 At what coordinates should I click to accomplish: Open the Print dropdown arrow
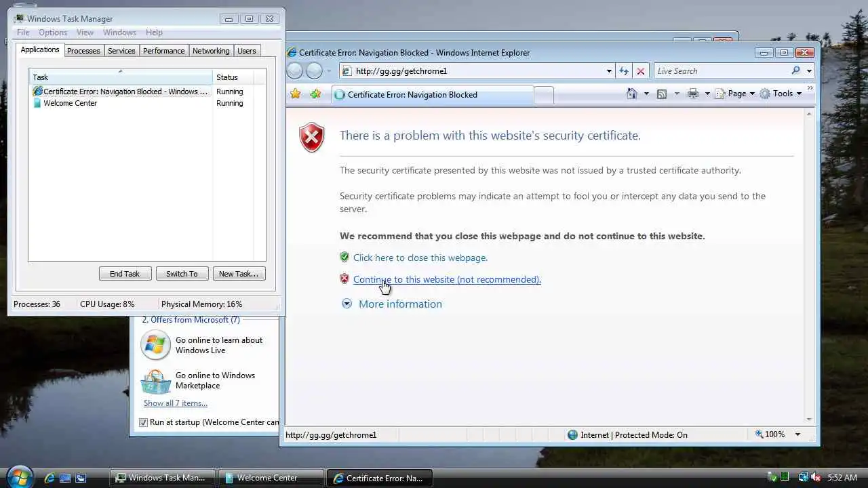coord(707,94)
